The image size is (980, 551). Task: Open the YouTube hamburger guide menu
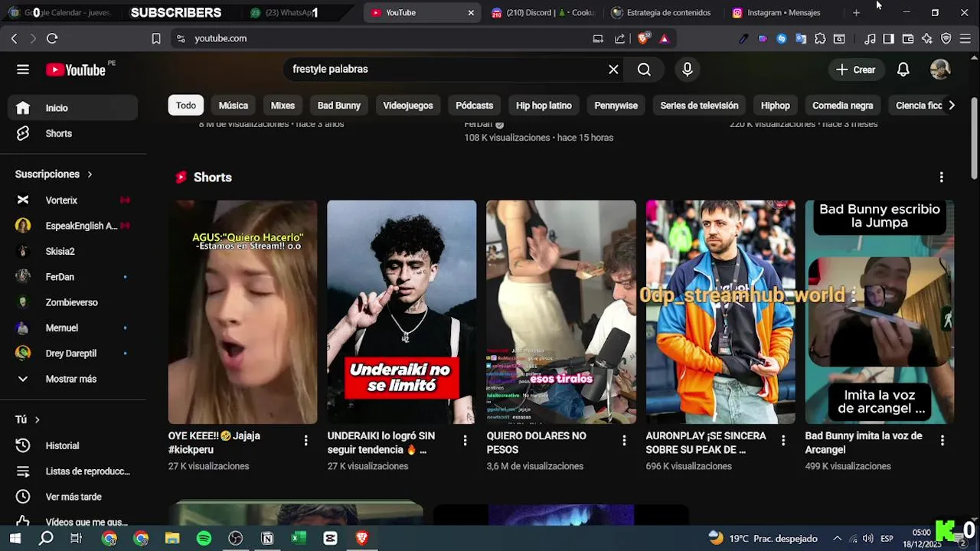[23, 70]
